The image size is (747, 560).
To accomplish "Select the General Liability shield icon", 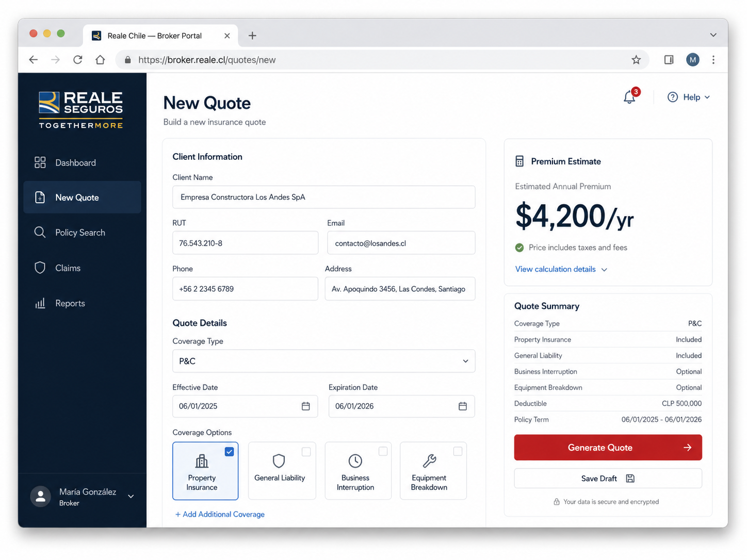I will pyautogui.click(x=279, y=460).
